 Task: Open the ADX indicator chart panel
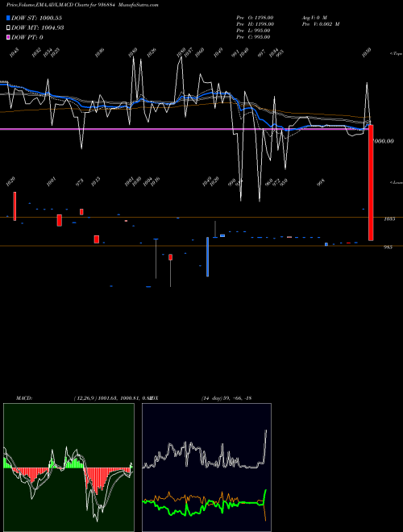206,468
